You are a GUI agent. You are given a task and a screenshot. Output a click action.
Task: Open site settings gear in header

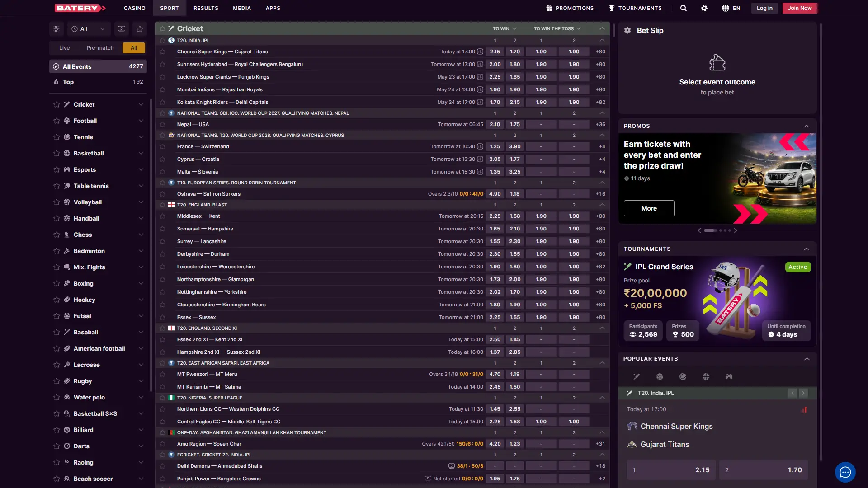[704, 8]
